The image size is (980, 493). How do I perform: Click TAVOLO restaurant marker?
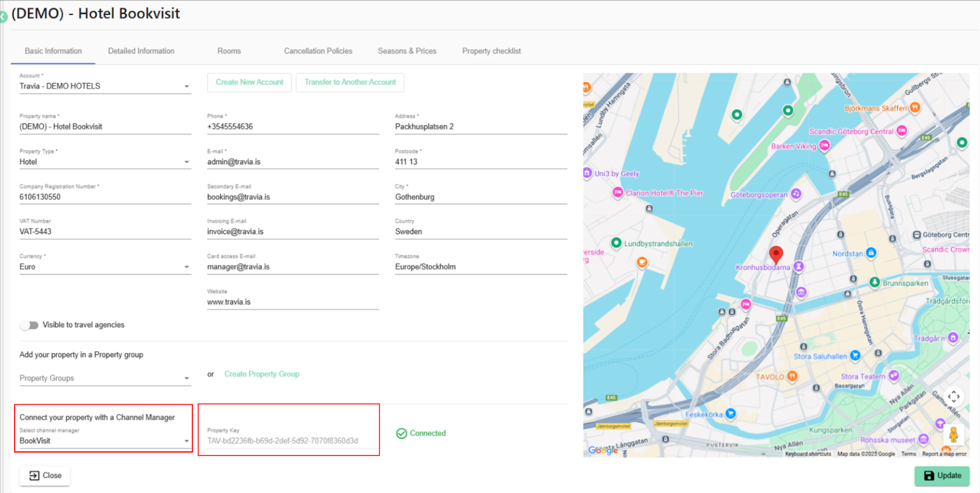click(x=792, y=376)
